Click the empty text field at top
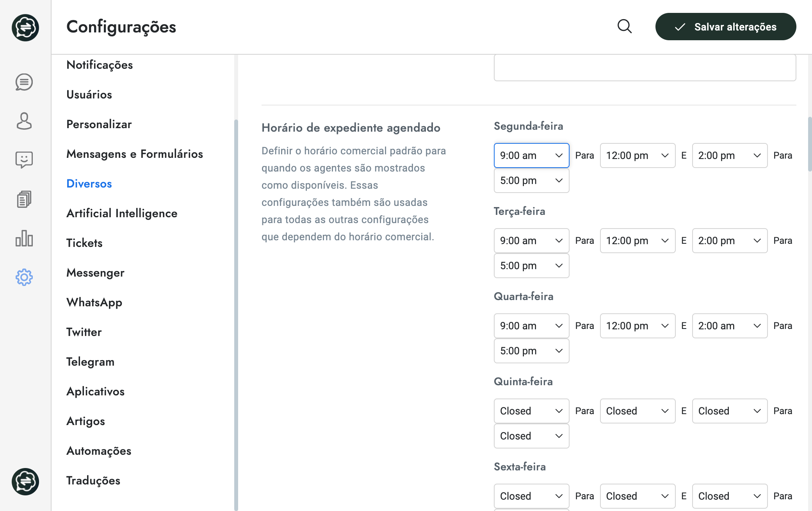This screenshot has height=511, width=812. [645, 68]
